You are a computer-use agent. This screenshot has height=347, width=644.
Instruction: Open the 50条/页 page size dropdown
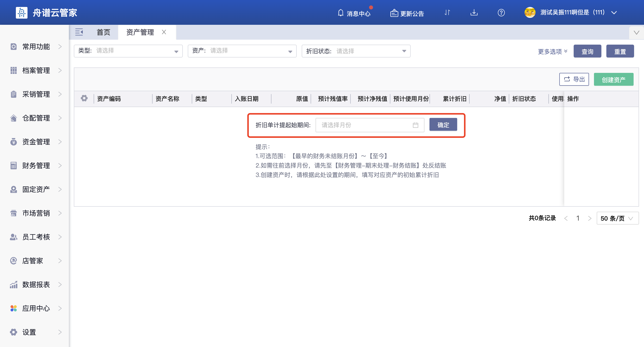tap(617, 218)
